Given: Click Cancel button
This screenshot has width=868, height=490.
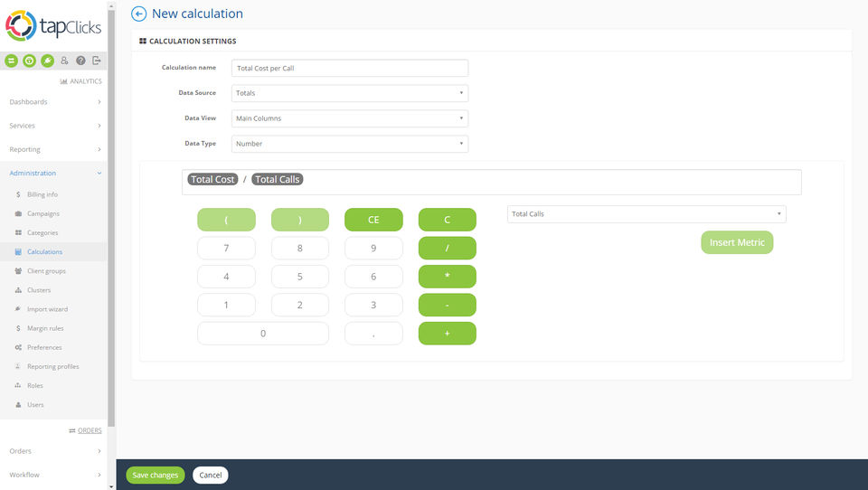Looking at the screenshot, I should click(x=211, y=475).
